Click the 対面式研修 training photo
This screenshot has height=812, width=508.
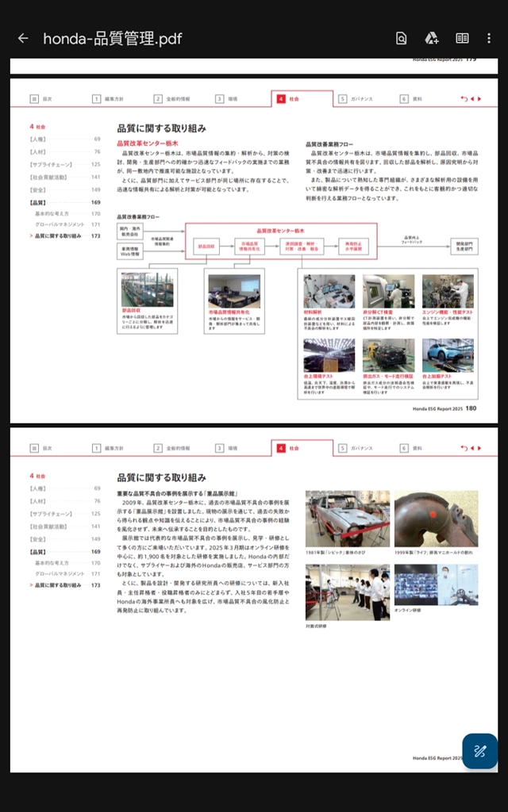[348, 592]
